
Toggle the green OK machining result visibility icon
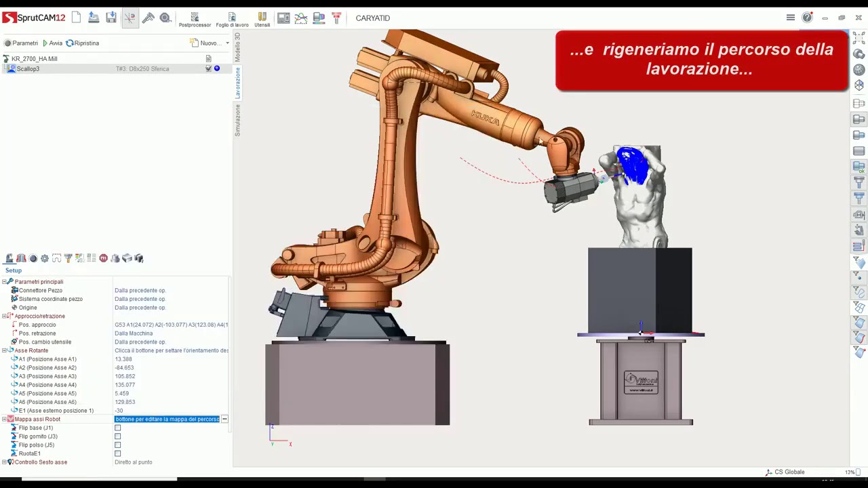coord(859,167)
